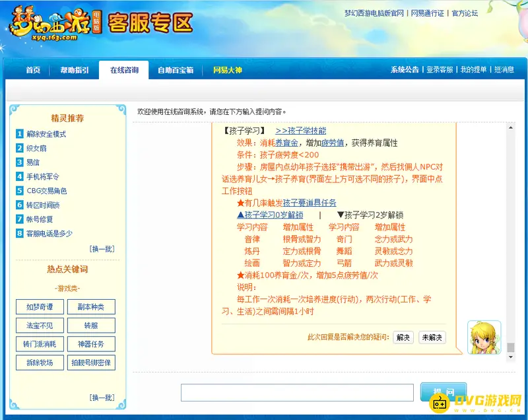Click the chat scrollbar down arrow
This screenshot has width=528, height=420.
coord(511,357)
